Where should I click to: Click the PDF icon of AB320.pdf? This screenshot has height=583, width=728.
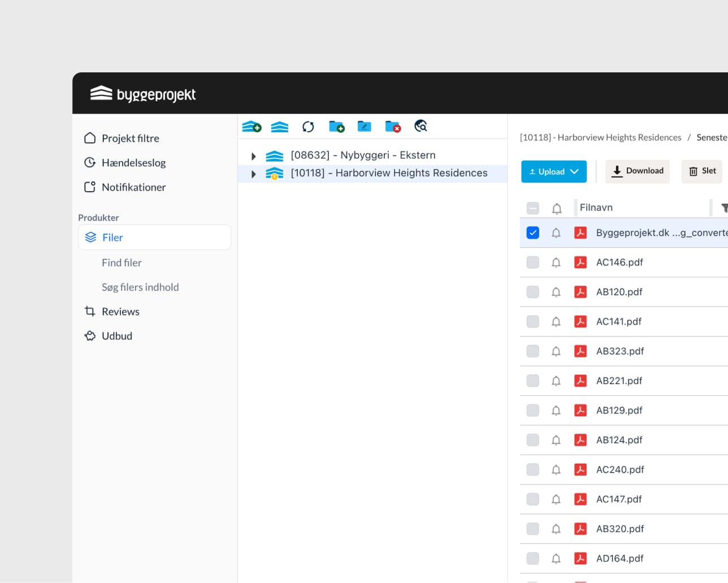pyautogui.click(x=580, y=529)
